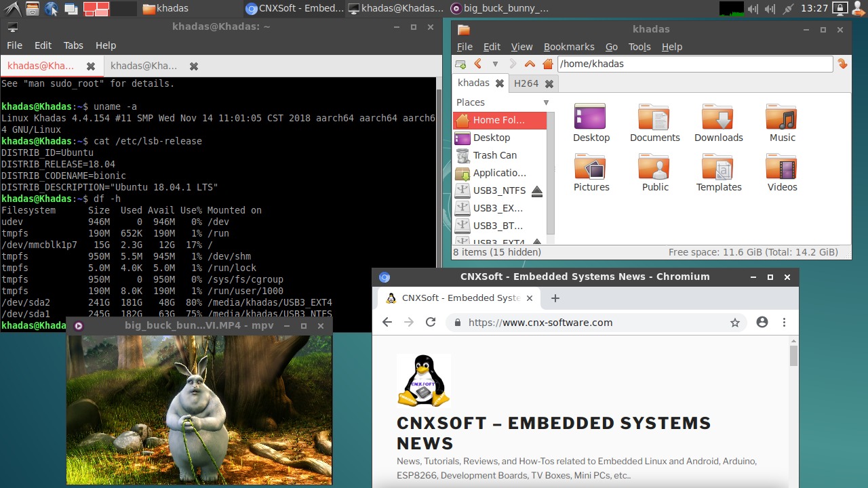The width and height of the screenshot is (868, 488).
Task: Focus big_buck_bunny taskbar button
Action: [498, 9]
